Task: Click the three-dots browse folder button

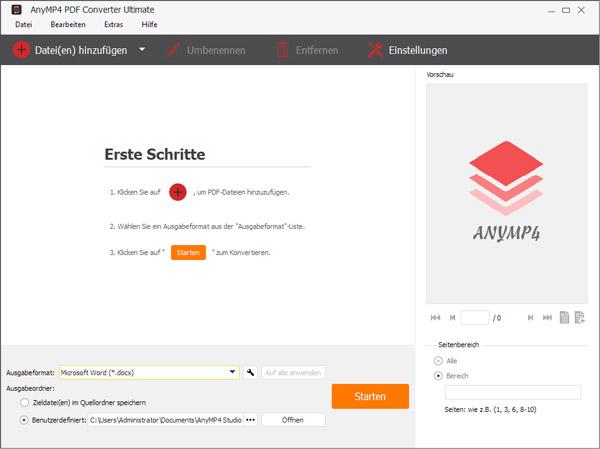Action: [250, 420]
